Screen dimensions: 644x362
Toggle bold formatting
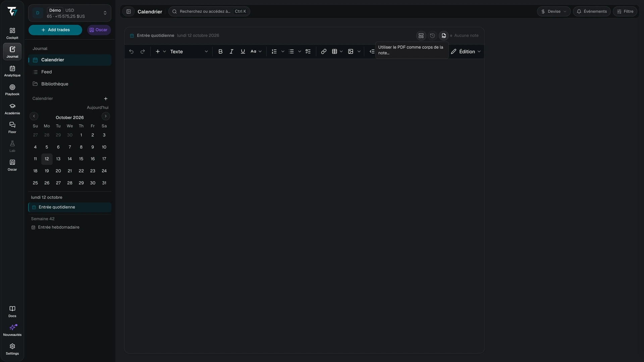click(220, 52)
